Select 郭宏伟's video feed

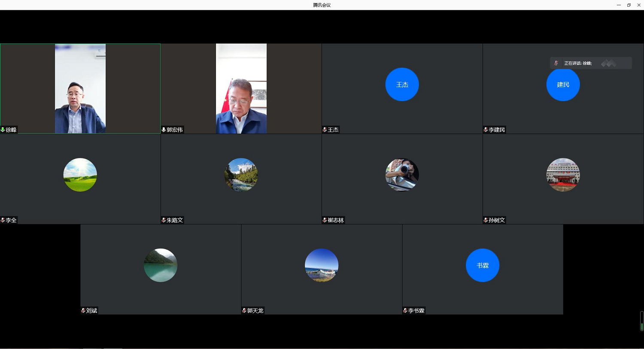click(241, 88)
